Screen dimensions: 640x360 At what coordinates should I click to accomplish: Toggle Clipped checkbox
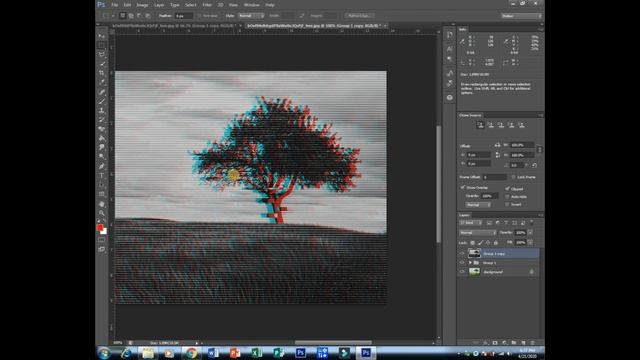[x=507, y=189]
